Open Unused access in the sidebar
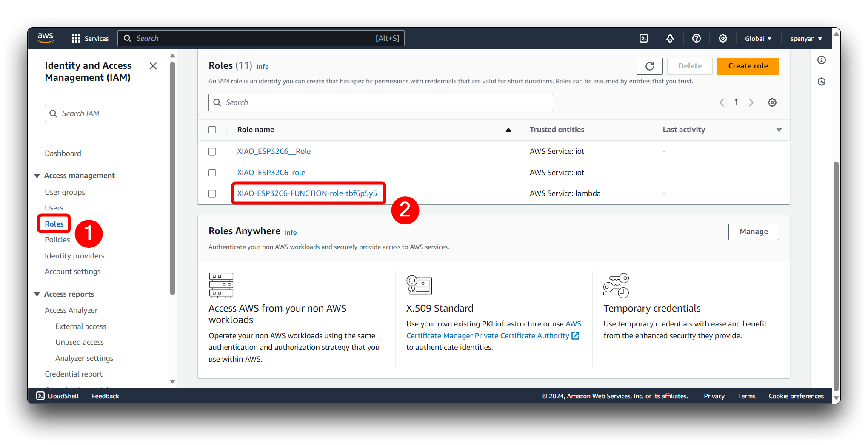The image size is (868, 445). click(80, 342)
